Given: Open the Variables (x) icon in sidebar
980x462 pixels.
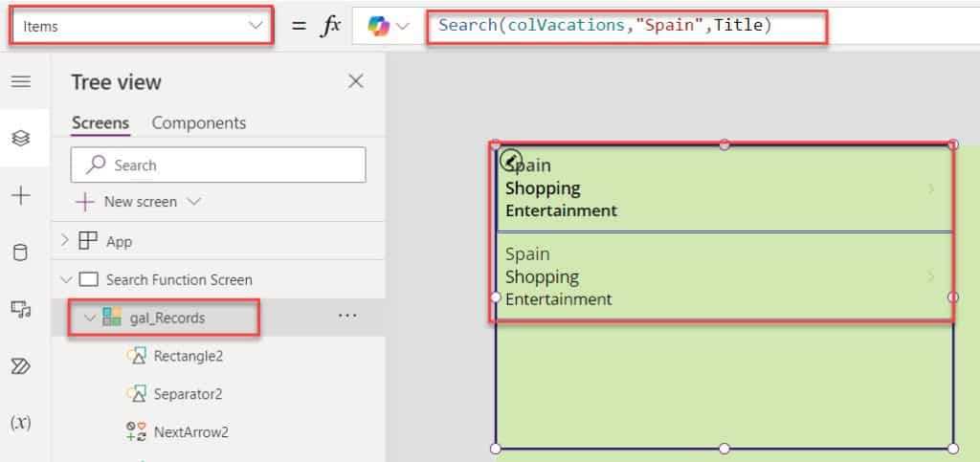Looking at the screenshot, I should (x=21, y=423).
